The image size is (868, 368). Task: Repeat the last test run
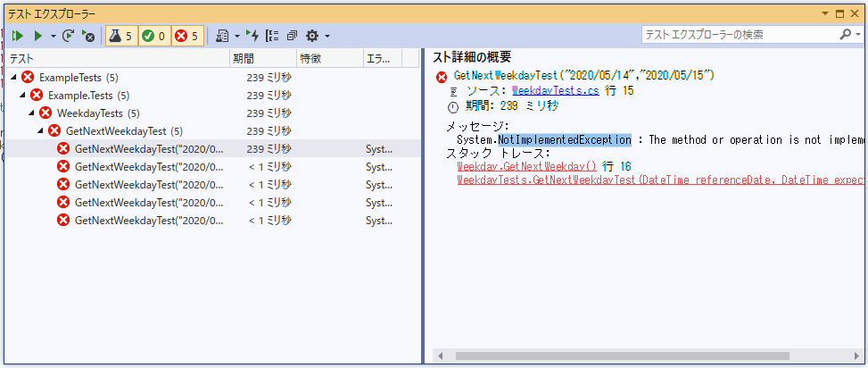coord(68,36)
